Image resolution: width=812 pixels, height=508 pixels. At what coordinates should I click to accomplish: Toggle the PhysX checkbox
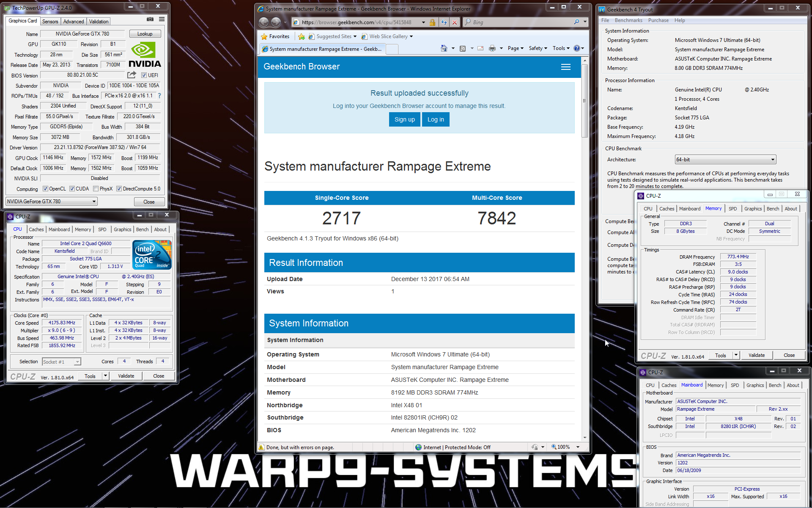[x=96, y=189]
